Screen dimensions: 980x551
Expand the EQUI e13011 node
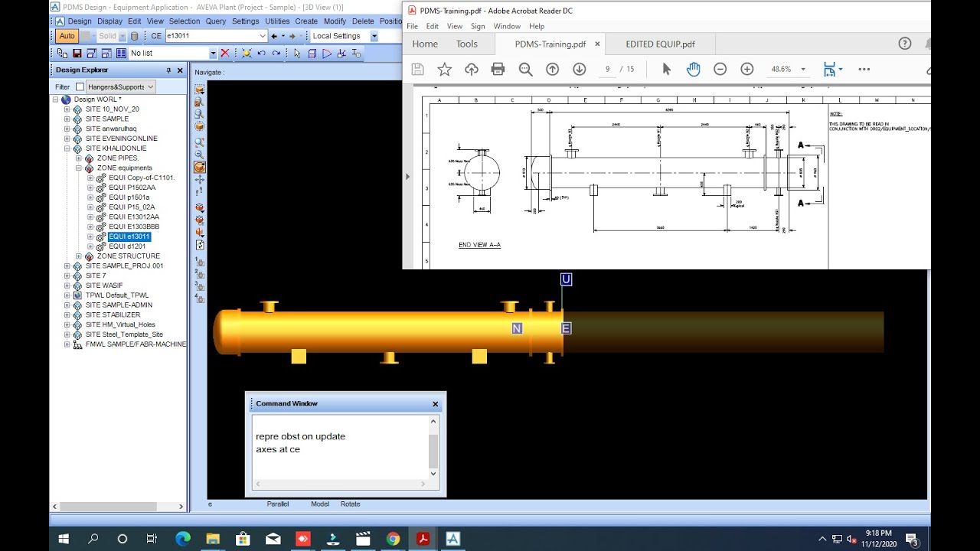coord(90,236)
